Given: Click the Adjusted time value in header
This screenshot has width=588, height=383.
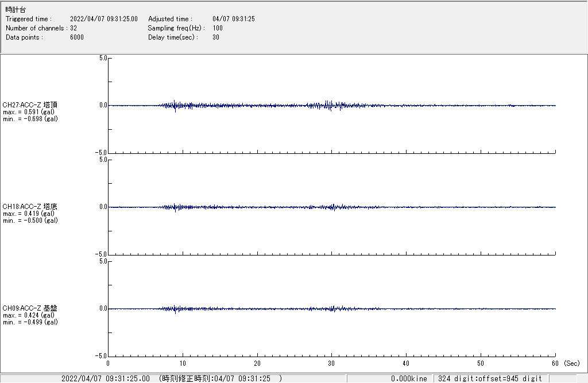Looking at the screenshot, I should point(233,19).
